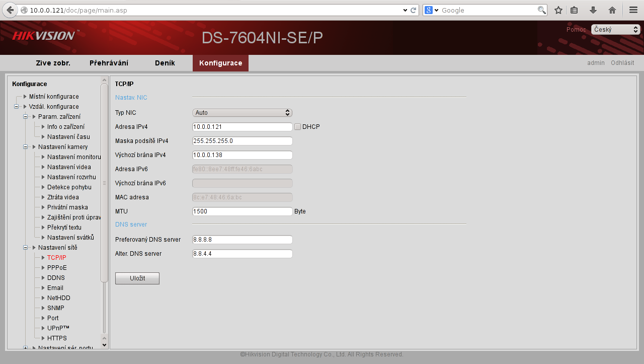Click the MTU input field

pyautogui.click(x=243, y=211)
